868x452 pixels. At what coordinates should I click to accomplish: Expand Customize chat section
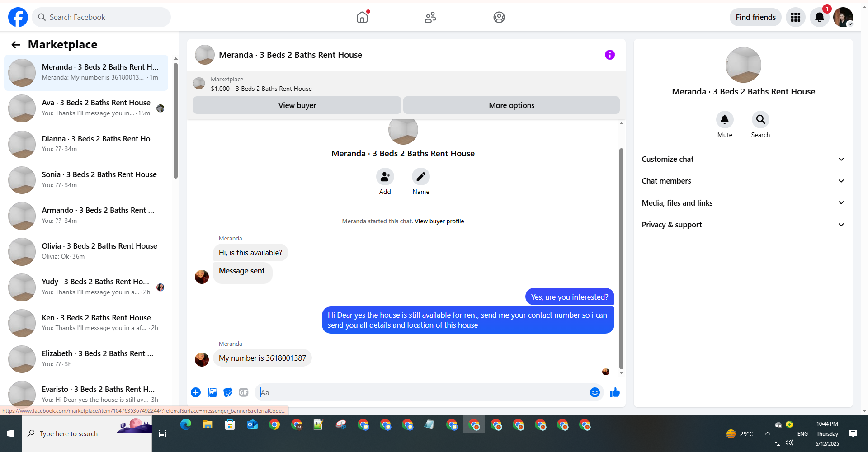pyautogui.click(x=743, y=159)
